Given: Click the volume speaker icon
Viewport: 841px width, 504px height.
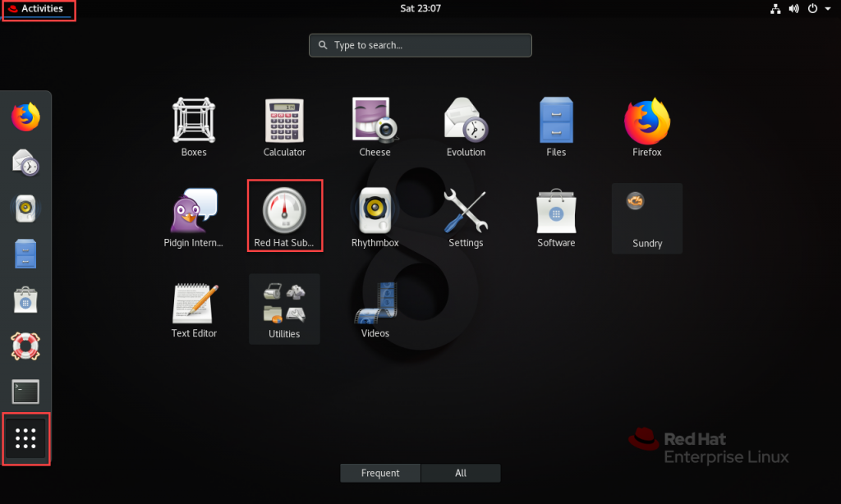Looking at the screenshot, I should click(x=794, y=8).
